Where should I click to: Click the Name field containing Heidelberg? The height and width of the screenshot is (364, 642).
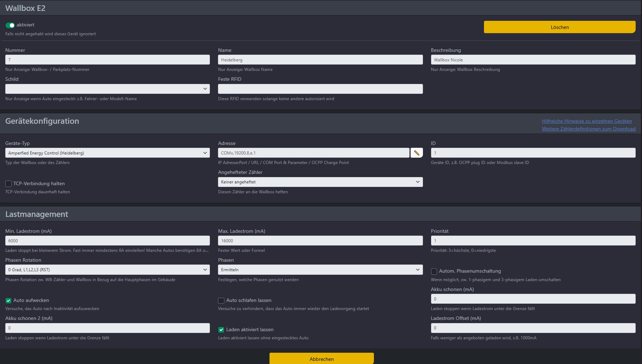320,60
